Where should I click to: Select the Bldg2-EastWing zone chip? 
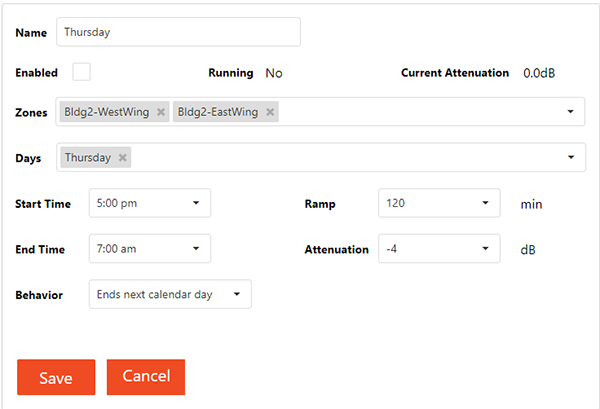[x=218, y=112]
